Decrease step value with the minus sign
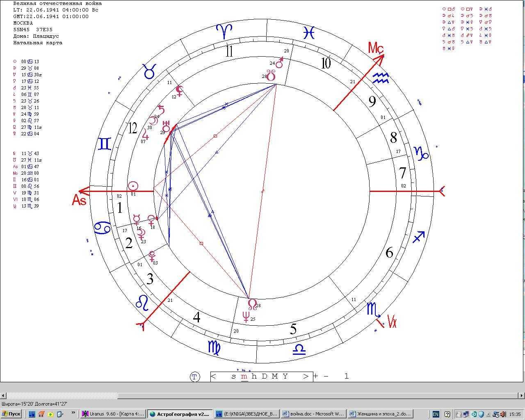 click(326, 377)
